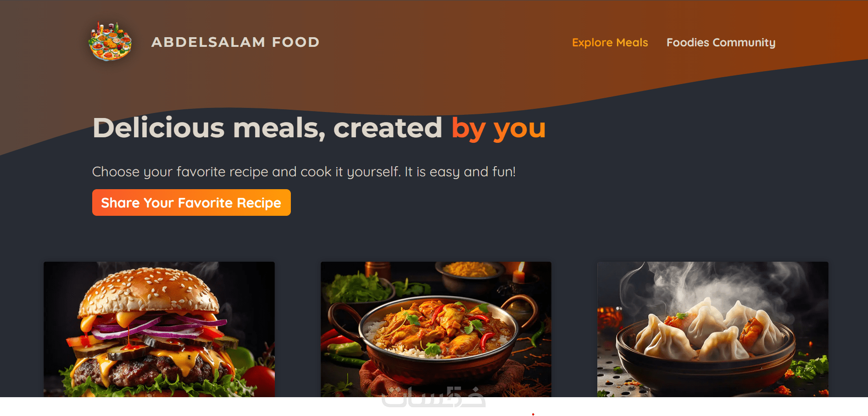This screenshot has width=868, height=416.
Task: Click the food platter logo icon
Action: point(110,42)
